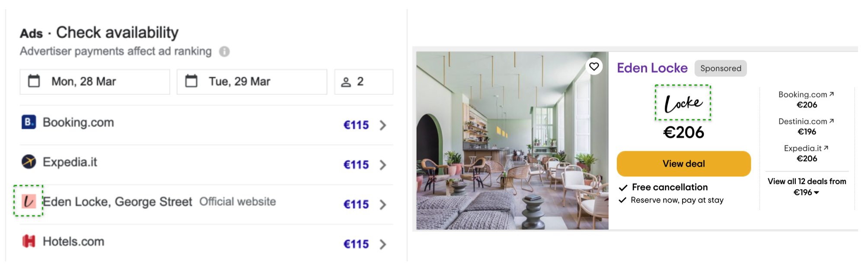Expand the Booking.com €115 chevron
Viewport: 868px width, 265px height.
[383, 125]
